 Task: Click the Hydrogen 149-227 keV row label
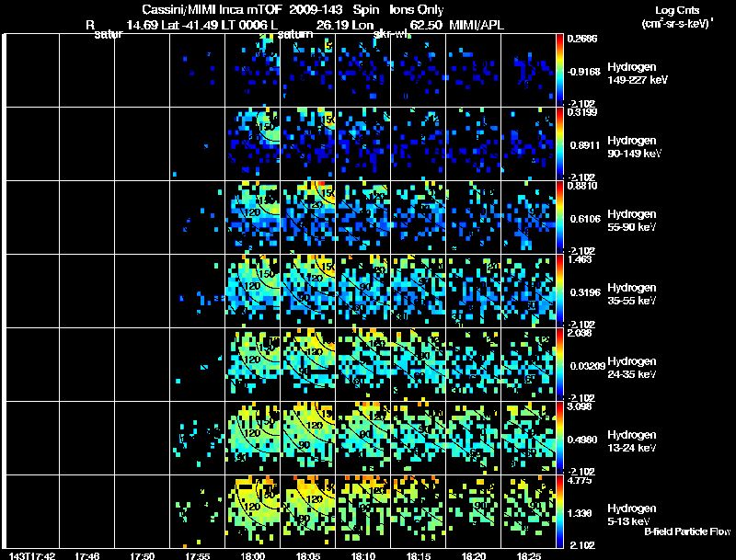tap(638, 74)
